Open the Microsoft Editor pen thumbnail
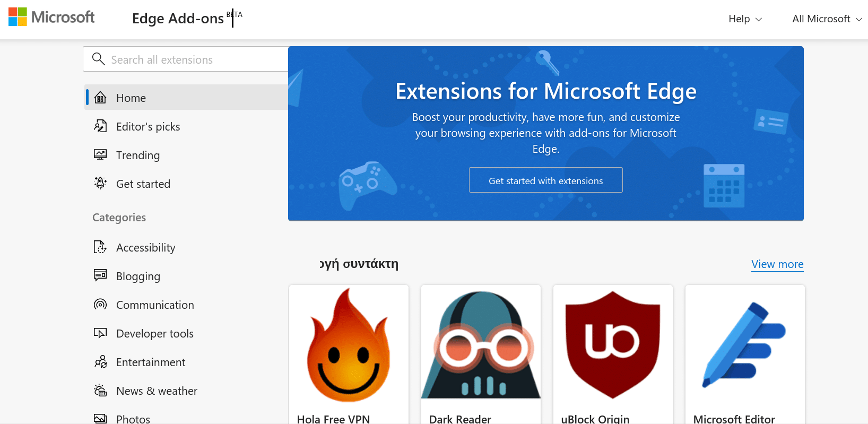Screen dimensions: 868x424 coord(745,345)
